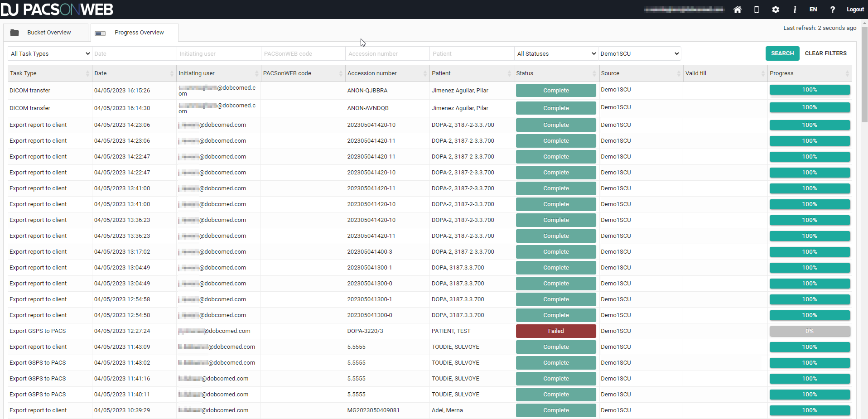Click the 100% progress bar for ANON-QJBBRA
868x419 pixels.
pyautogui.click(x=810, y=90)
